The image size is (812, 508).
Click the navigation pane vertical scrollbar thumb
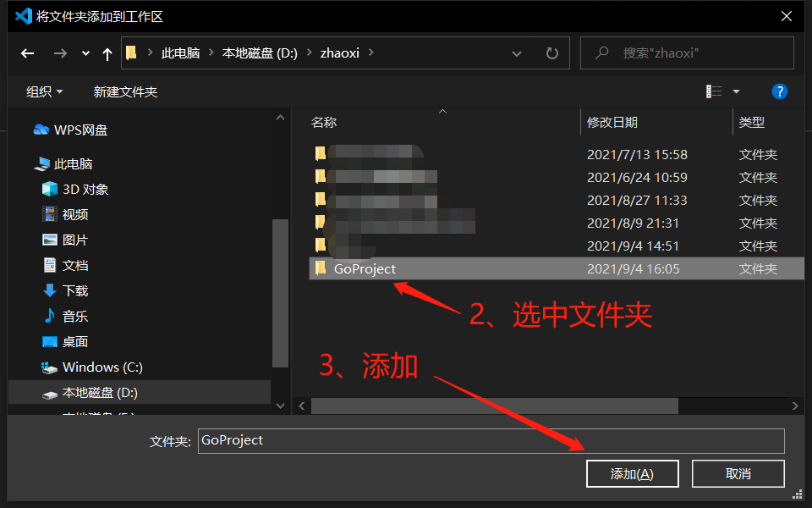click(280, 293)
